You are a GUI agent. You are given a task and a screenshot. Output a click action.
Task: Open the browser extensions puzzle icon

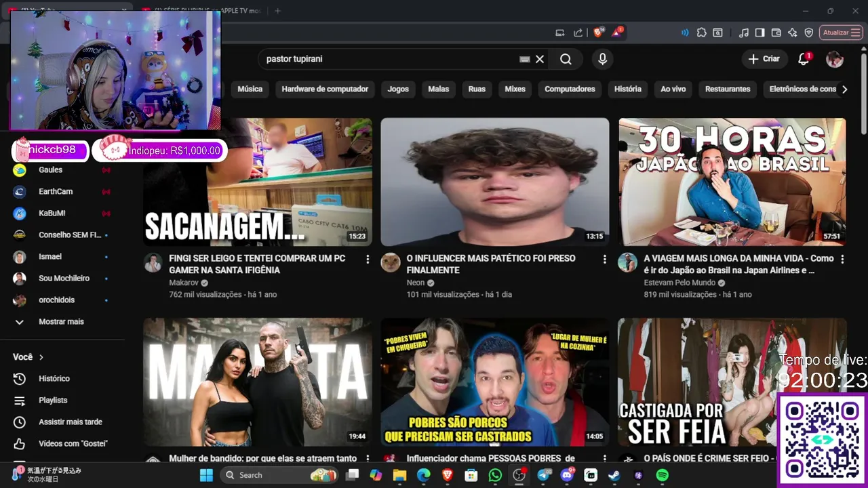(701, 33)
